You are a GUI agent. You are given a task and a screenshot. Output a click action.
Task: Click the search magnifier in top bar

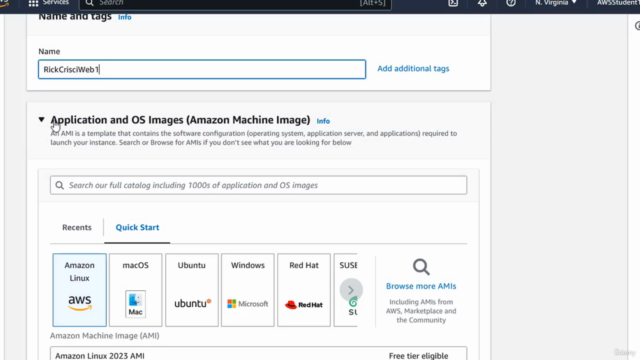(x=89, y=3)
